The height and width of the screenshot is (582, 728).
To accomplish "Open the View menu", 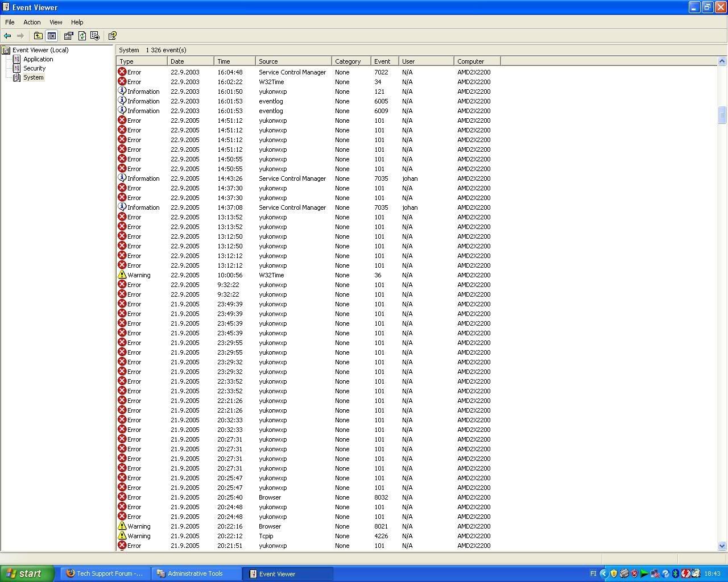I will [x=56, y=22].
